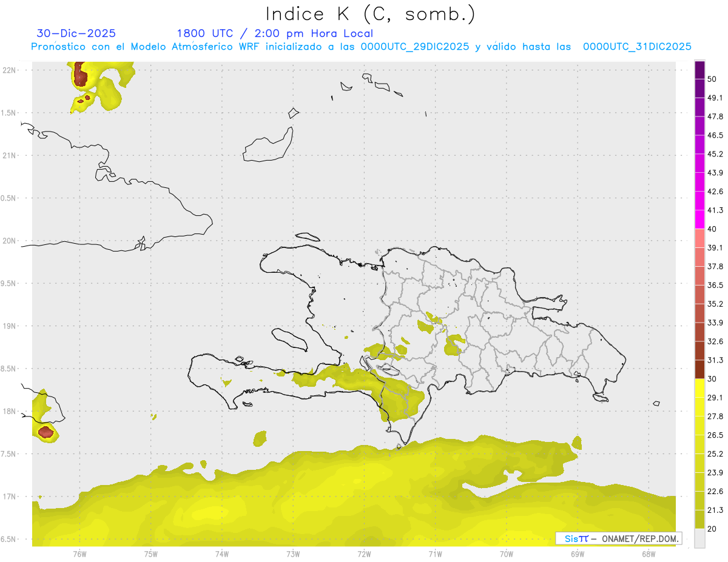Click the legend value "20" at the color bar bottom
728x562 pixels.
click(x=712, y=529)
